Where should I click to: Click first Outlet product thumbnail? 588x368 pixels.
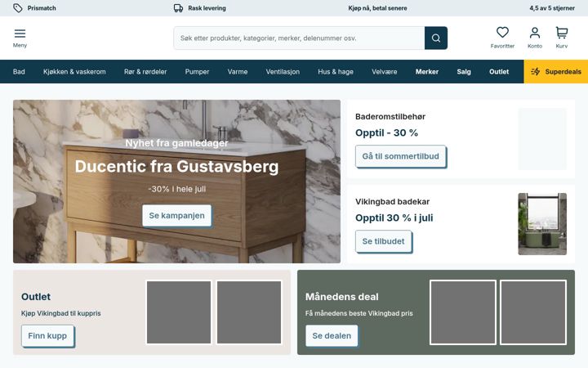pyautogui.click(x=179, y=312)
